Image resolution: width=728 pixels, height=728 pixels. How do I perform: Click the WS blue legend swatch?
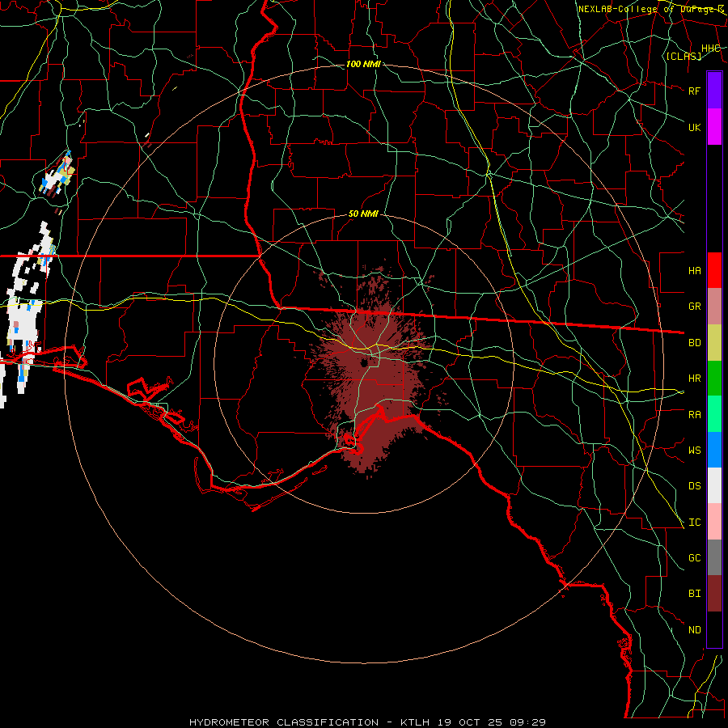714,450
